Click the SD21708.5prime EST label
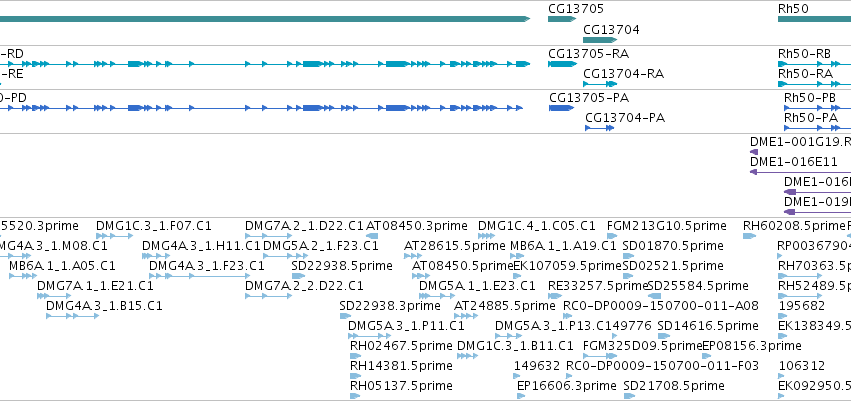Image resolution: width=851 pixels, height=401 pixels. 674,386
